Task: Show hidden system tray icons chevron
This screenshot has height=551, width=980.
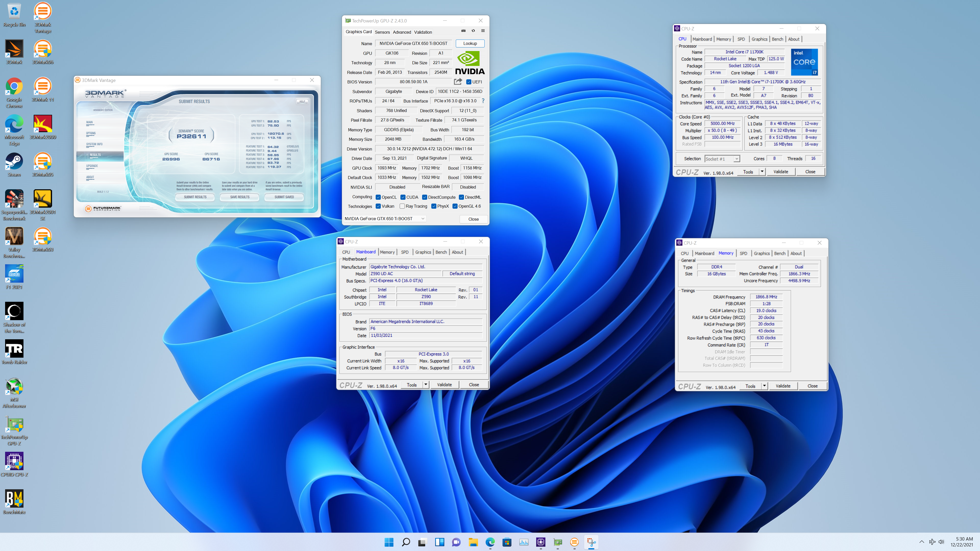Action: coord(921,542)
